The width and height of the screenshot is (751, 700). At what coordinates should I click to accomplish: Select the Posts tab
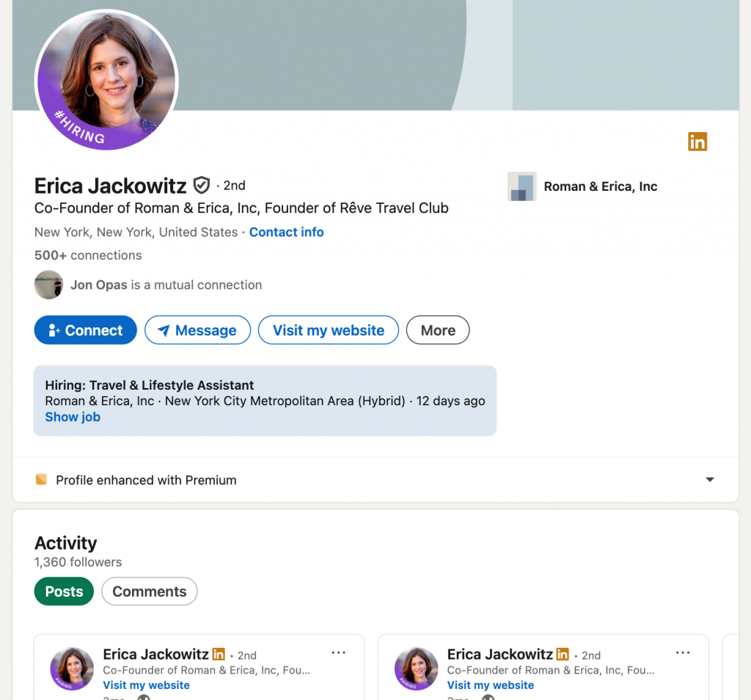(63, 591)
